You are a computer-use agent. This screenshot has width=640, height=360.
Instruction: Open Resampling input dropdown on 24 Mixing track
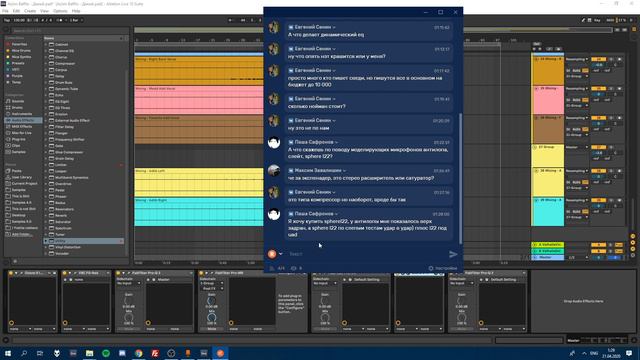[x=577, y=59]
